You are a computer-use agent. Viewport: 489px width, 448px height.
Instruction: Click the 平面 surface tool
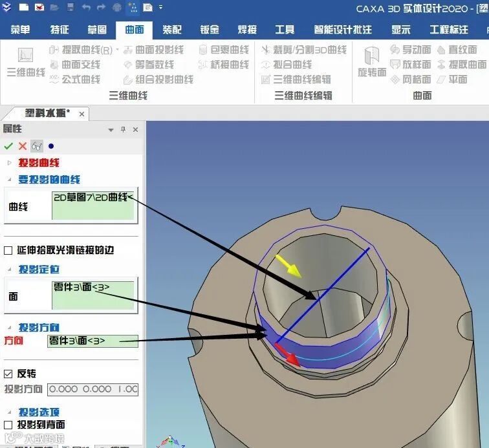tap(452, 79)
